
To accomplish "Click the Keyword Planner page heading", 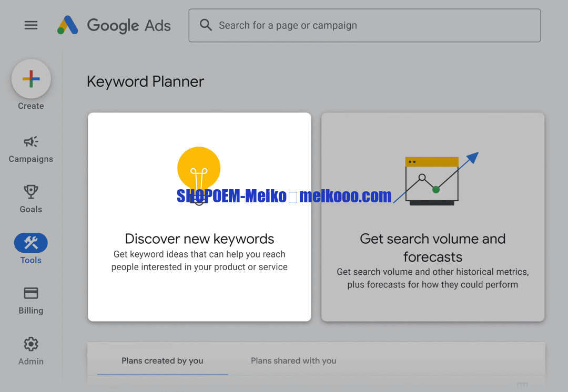I will click(x=145, y=82).
